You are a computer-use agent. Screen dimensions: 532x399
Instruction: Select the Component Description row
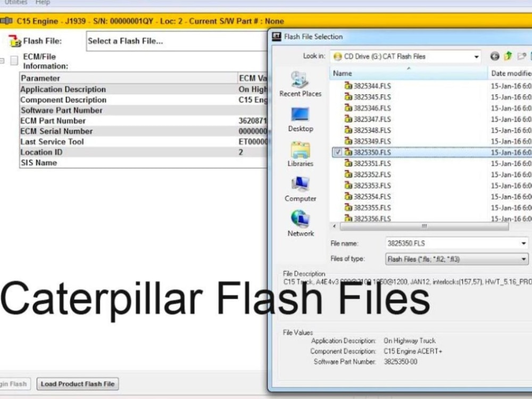(144, 100)
